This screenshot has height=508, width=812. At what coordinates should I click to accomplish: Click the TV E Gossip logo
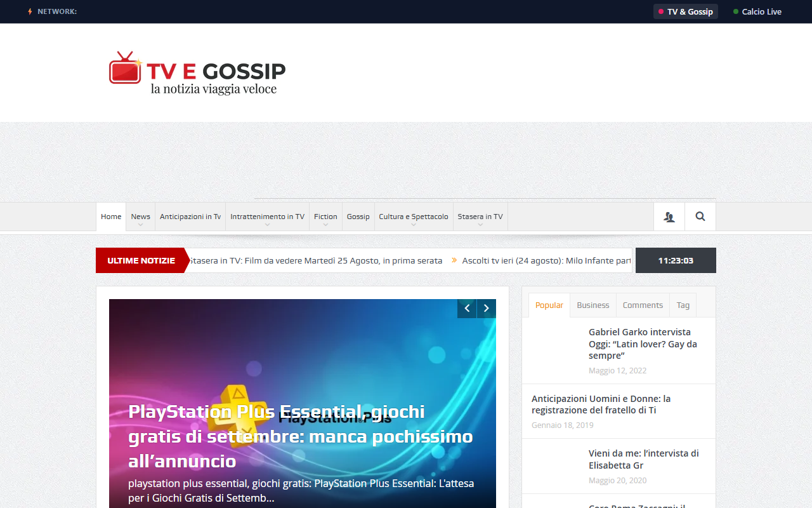coord(197,73)
